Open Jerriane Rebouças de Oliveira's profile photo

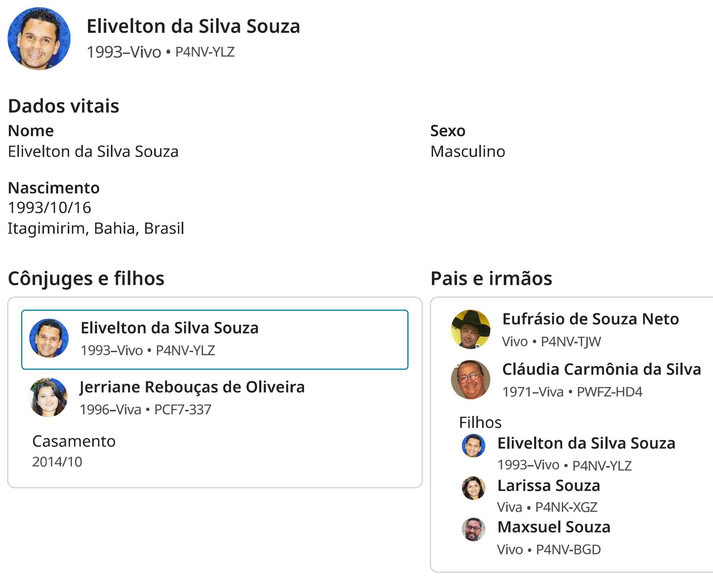click(x=49, y=397)
